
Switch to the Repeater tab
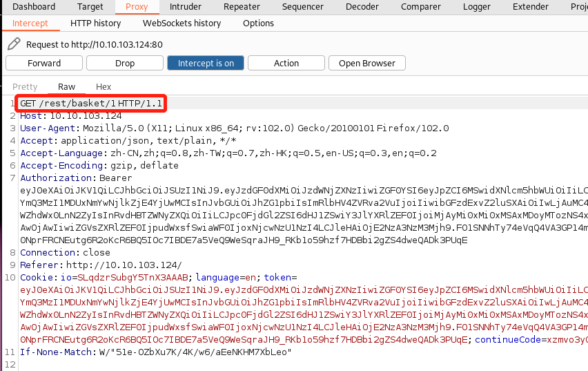(242, 7)
